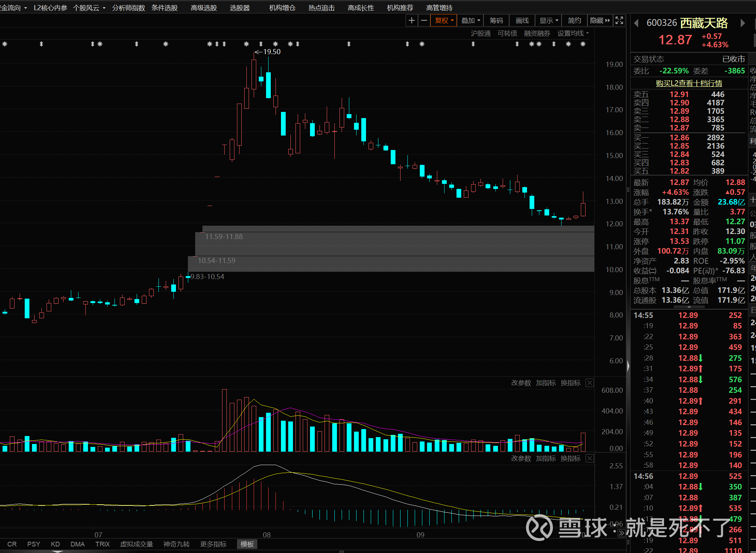Toggle the 筹码 chip distribution view
This screenshot has width=756, height=553.
coord(496,21)
